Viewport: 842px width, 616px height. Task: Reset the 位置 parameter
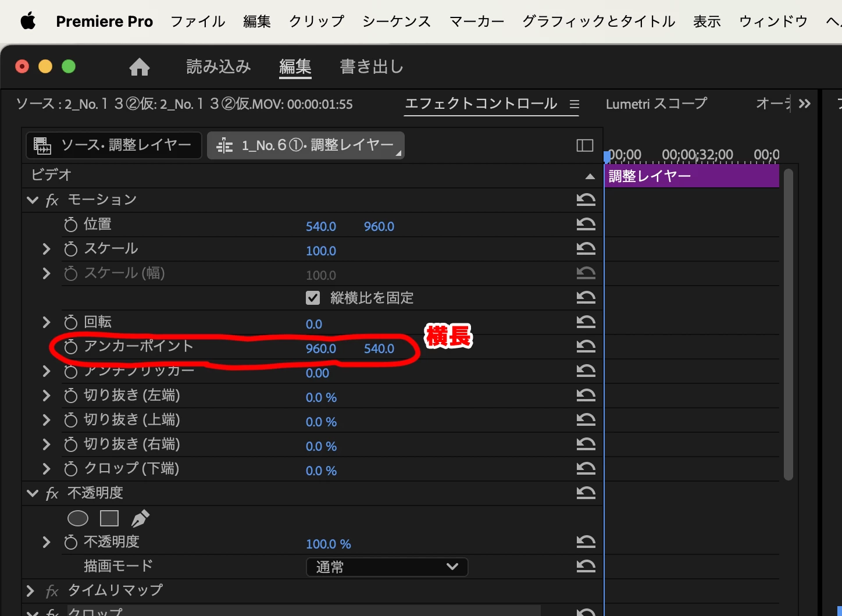click(586, 225)
